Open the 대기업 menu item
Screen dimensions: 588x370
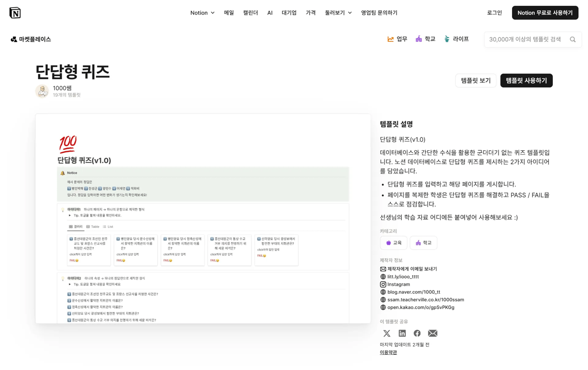(289, 13)
